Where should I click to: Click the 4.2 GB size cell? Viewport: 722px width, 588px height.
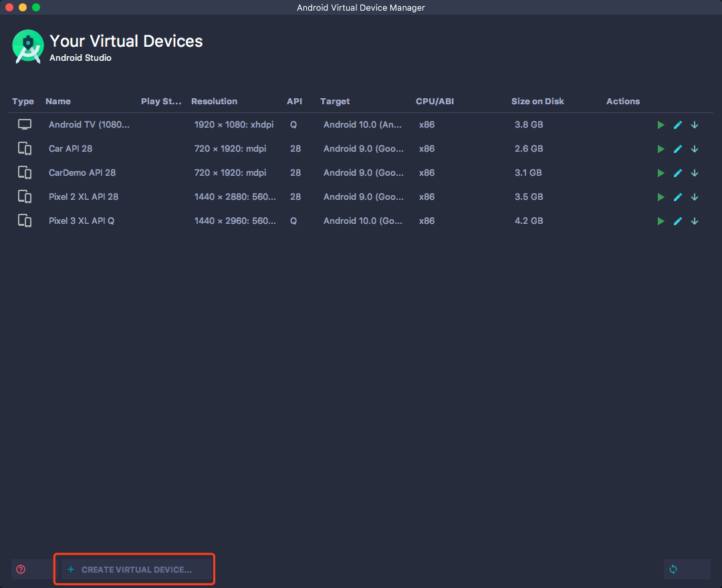pos(529,221)
